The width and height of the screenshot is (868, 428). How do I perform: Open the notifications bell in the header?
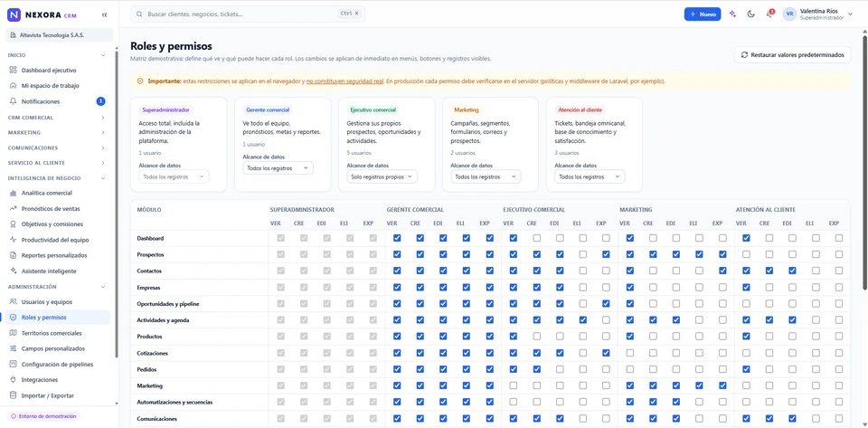(769, 14)
